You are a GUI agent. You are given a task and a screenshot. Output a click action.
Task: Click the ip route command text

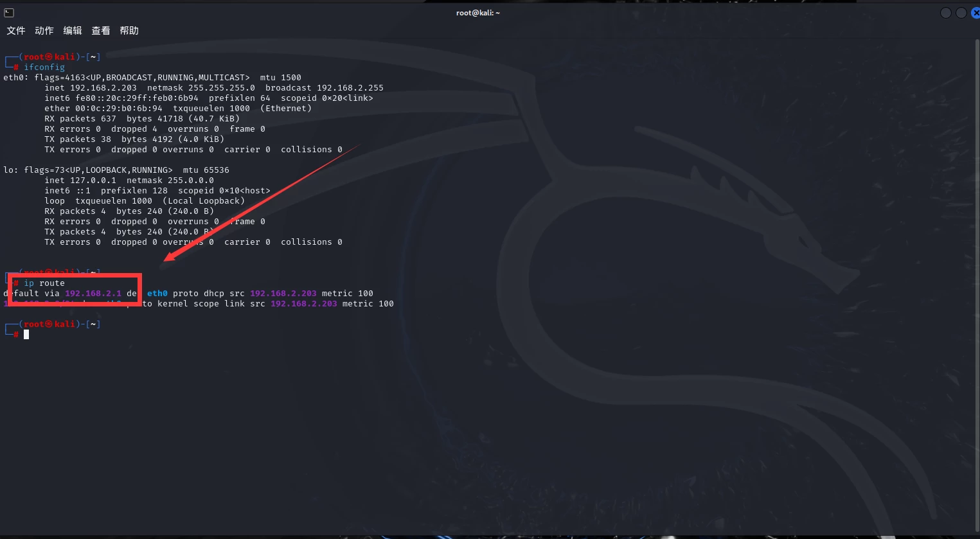pyautogui.click(x=44, y=283)
